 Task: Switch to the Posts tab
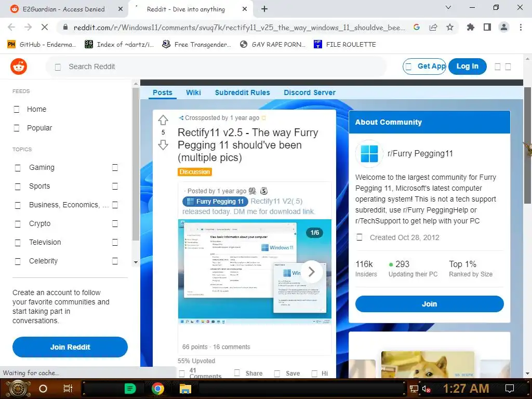[x=163, y=92]
